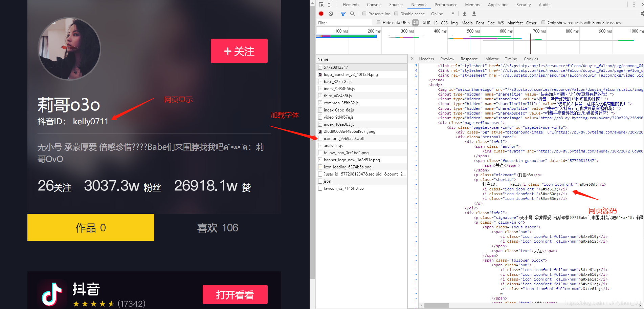Import a HAR file with the upload arrow
644x309 pixels.
tap(465, 14)
